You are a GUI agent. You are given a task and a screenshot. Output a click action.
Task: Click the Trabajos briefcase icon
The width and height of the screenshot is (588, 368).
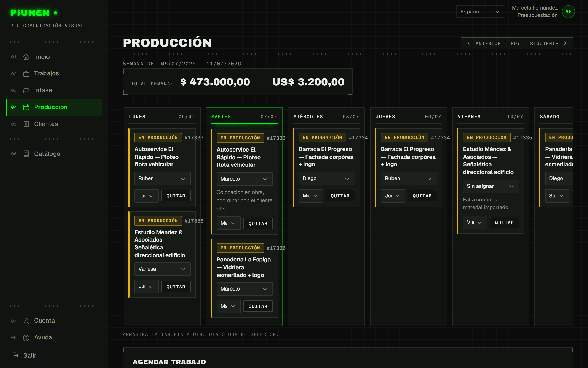pyautogui.click(x=26, y=74)
